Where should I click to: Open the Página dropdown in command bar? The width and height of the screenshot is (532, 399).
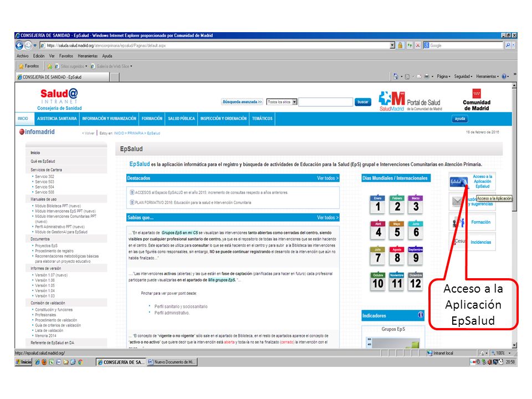(x=443, y=76)
